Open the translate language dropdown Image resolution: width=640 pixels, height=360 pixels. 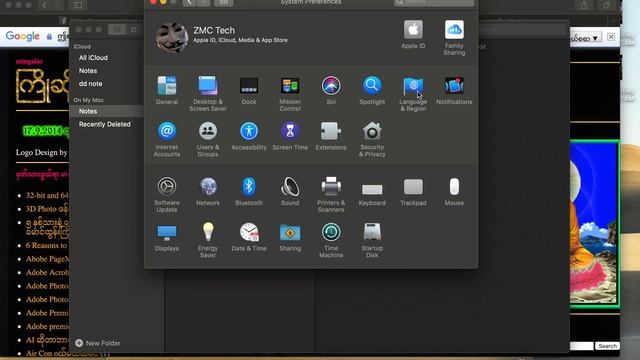[585, 38]
